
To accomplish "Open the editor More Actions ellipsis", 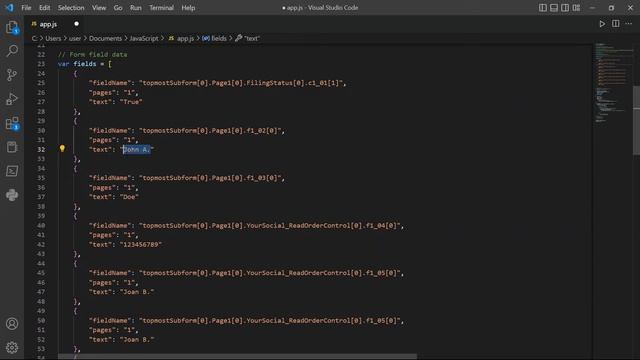I will pyautogui.click(x=629, y=24).
